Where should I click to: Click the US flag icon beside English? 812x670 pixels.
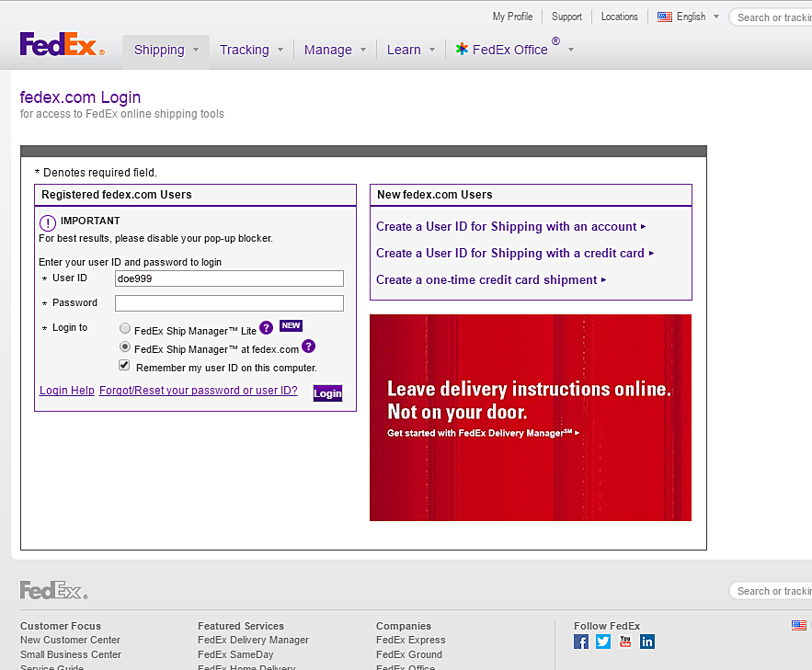665,17
